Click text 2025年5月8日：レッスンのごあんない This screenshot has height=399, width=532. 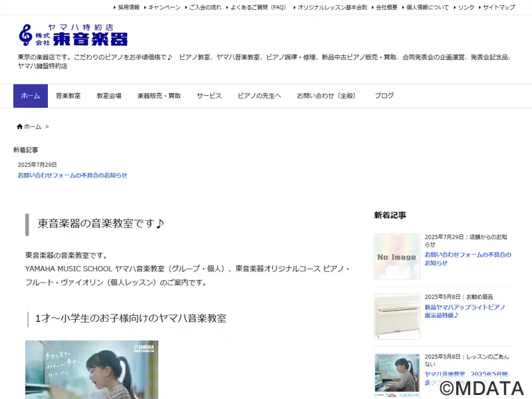[x=467, y=360]
